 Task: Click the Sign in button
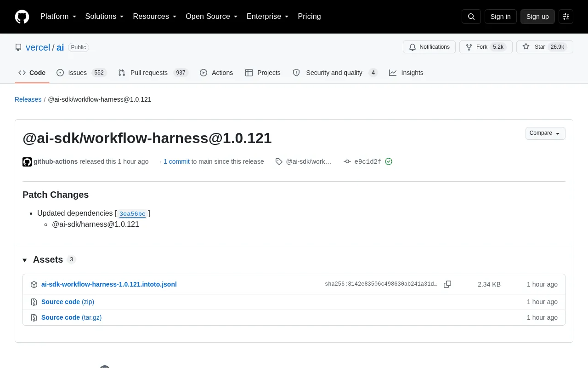point(500,17)
